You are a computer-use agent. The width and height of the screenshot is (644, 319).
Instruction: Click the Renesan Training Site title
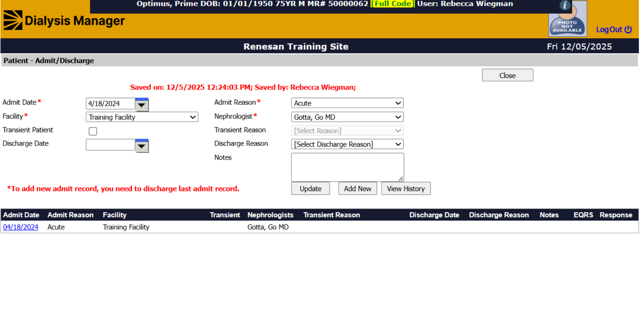click(296, 46)
